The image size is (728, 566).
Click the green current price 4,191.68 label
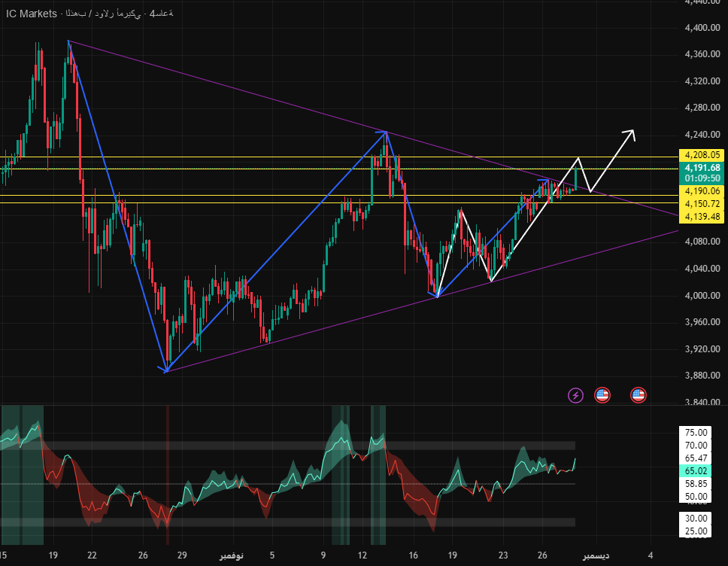702,168
